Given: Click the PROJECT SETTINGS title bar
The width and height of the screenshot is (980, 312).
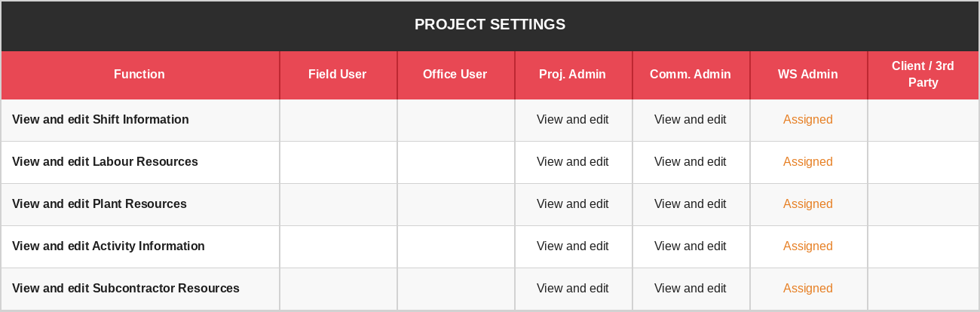Looking at the screenshot, I should point(490,25).
